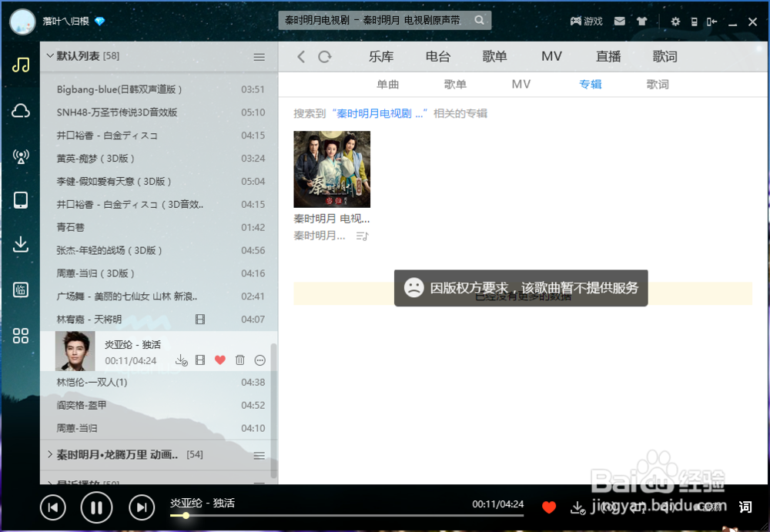Open more options for 炎亚纶 - 独活
770x532 pixels.
(x=259, y=360)
